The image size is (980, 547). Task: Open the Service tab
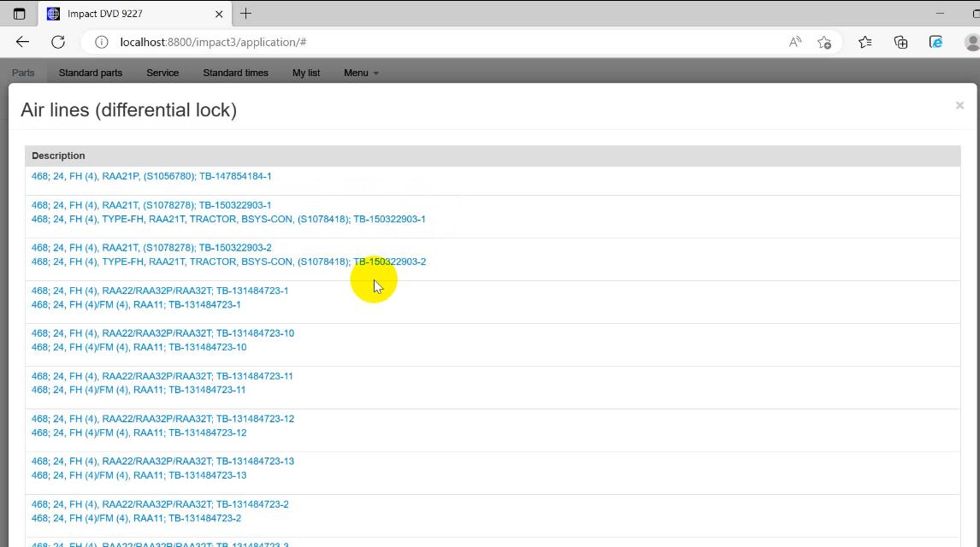click(x=162, y=73)
